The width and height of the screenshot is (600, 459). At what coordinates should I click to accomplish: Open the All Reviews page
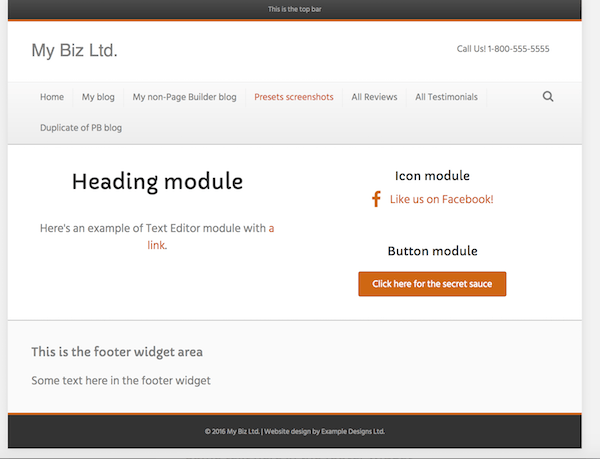click(374, 97)
